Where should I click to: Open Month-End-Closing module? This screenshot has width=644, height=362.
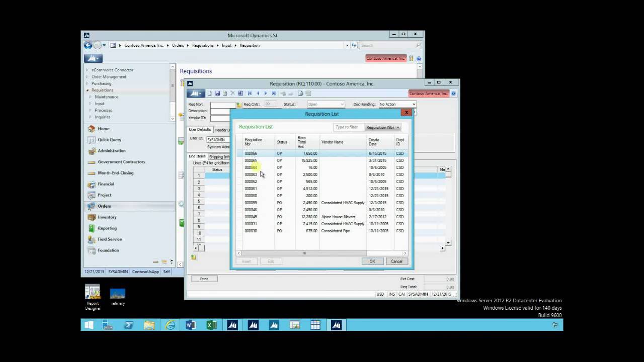[115, 173]
